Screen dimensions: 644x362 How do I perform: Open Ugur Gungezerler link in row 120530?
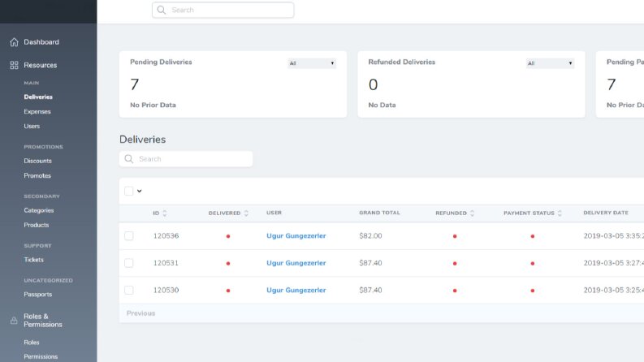point(296,291)
